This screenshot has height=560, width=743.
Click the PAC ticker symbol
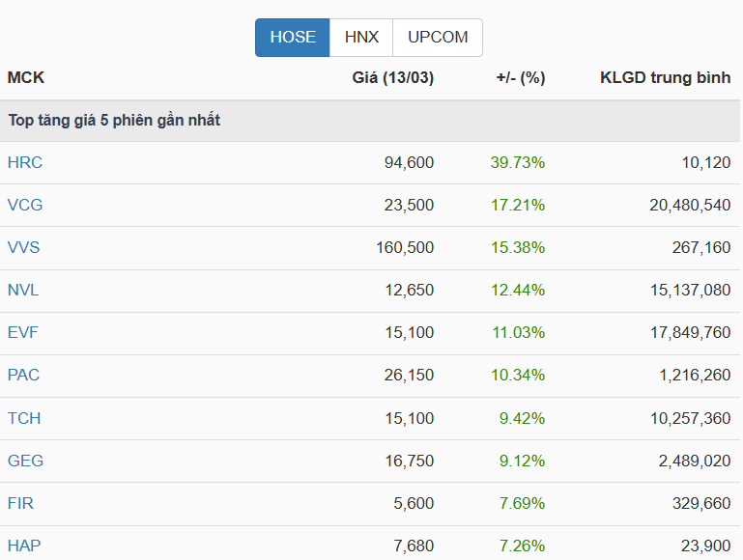point(24,375)
